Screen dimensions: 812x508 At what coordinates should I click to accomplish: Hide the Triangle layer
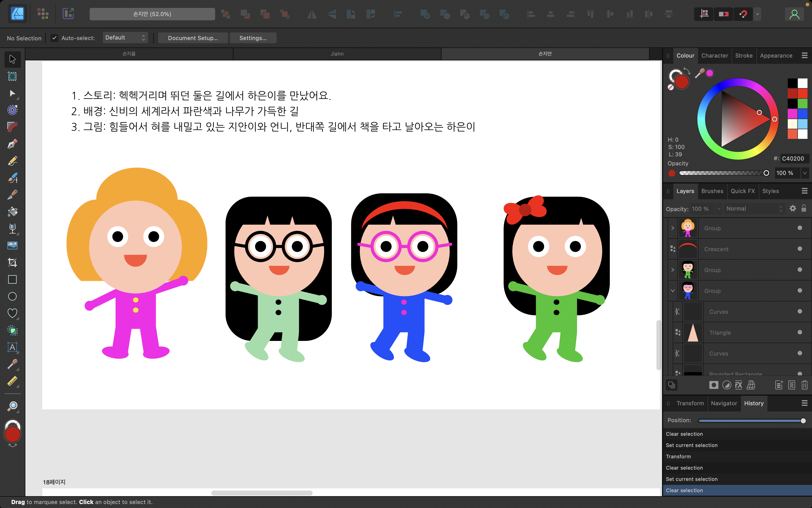pyautogui.click(x=800, y=332)
